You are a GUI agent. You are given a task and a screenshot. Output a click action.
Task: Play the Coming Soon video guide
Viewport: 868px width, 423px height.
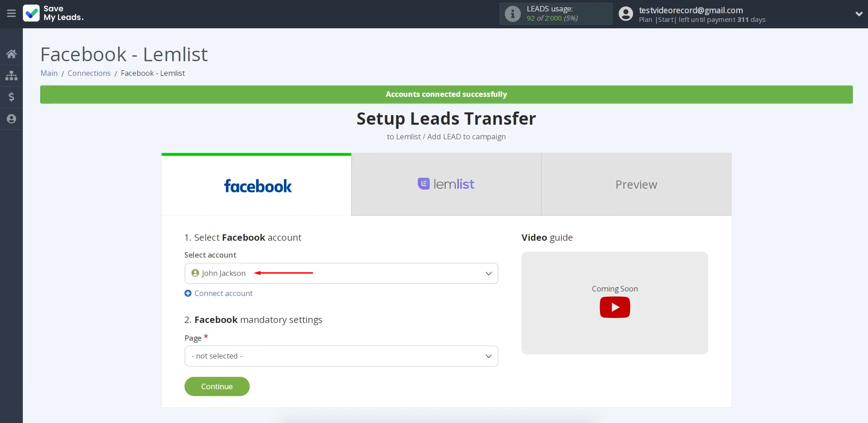click(615, 307)
